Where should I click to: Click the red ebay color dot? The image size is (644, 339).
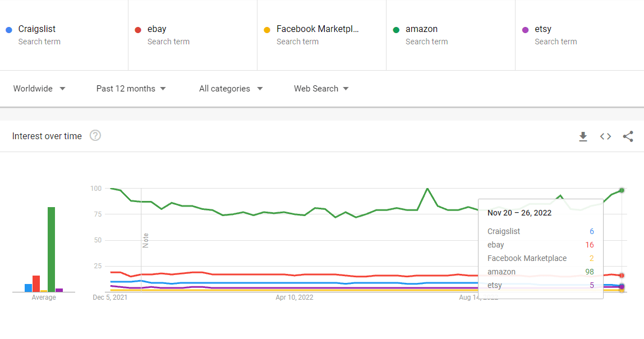coord(138,30)
